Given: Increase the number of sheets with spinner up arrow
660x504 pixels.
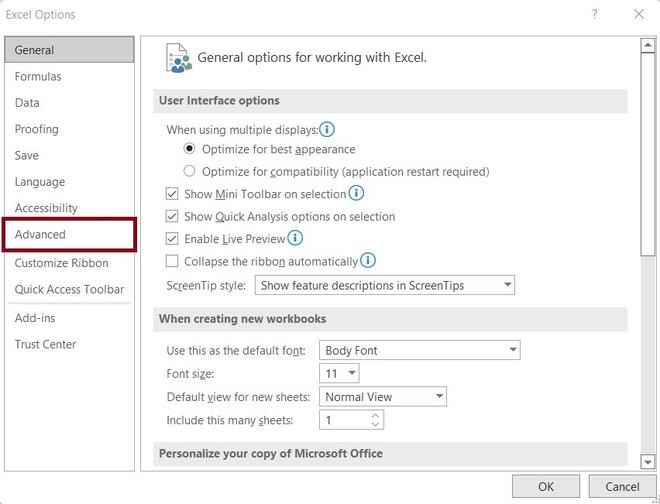Looking at the screenshot, I should (375, 416).
